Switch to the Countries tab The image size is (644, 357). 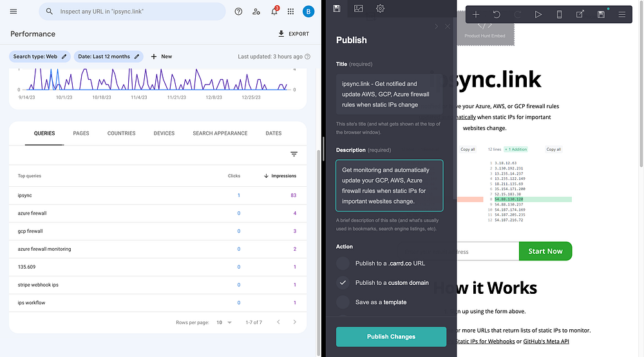122,133
